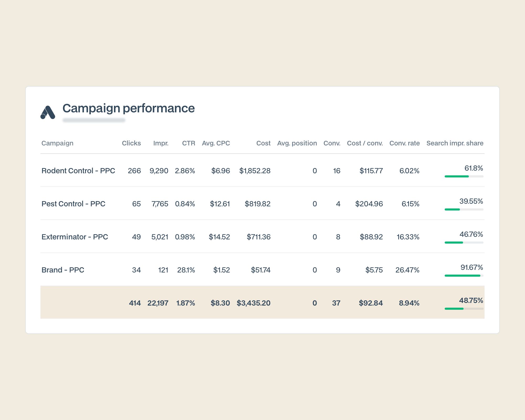Select the Rodent Control - PPC campaign
Image resolution: width=525 pixels, height=420 pixels.
tap(78, 171)
